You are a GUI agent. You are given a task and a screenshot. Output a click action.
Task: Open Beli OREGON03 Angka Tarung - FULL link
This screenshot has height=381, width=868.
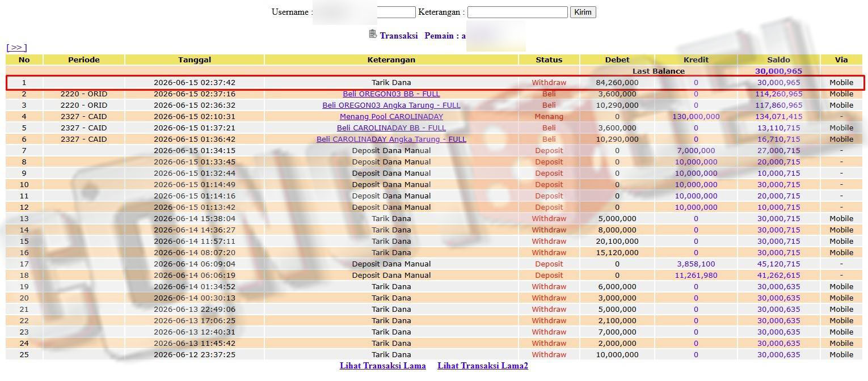click(x=391, y=105)
